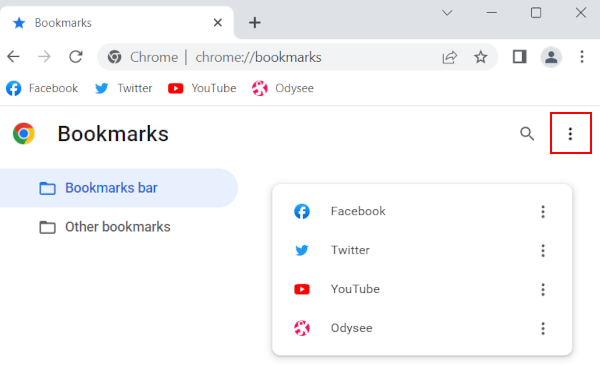Open the Bookmarks page organize menu
The height and width of the screenshot is (366, 600).
point(570,134)
